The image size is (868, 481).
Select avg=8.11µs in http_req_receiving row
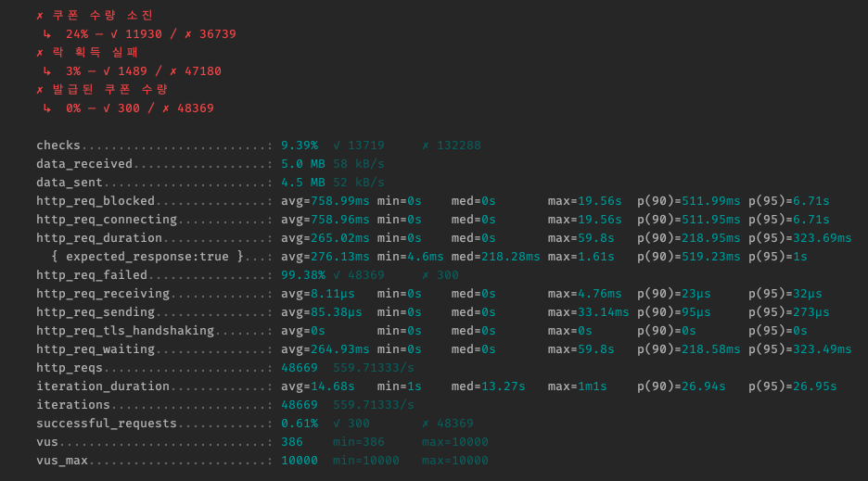318,294
